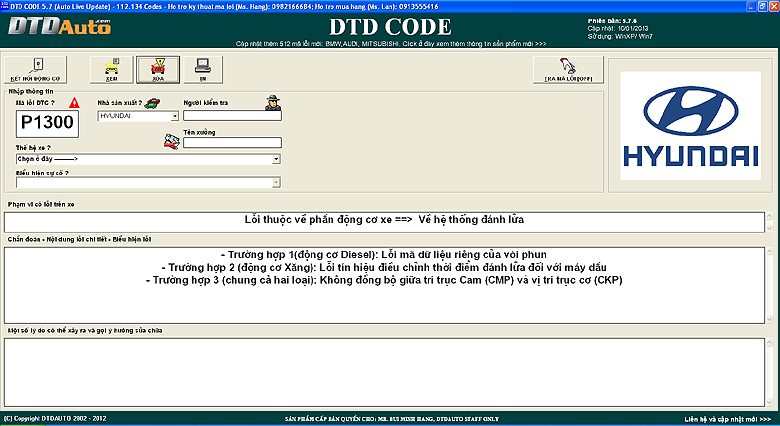The width and height of the screenshot is (780, 426).
Task: Click the XÓA clear button
Action: coord(158,70)
